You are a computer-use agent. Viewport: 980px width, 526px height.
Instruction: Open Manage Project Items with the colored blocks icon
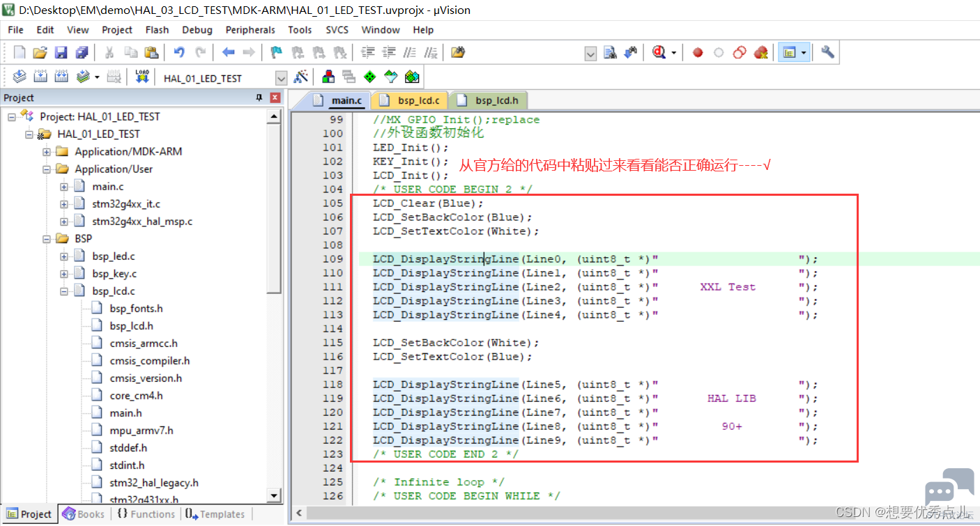pyautogui.click(x=328, y=77)
